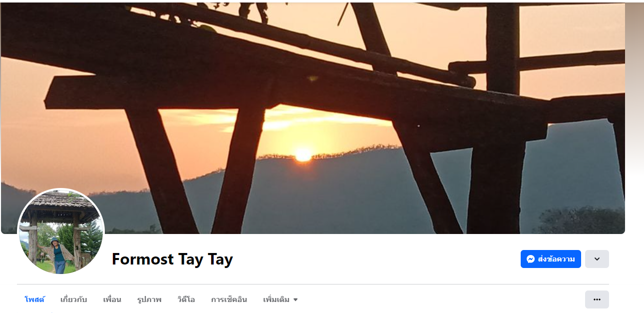Click the person standing in the profile picture

(x=58, y=255)
